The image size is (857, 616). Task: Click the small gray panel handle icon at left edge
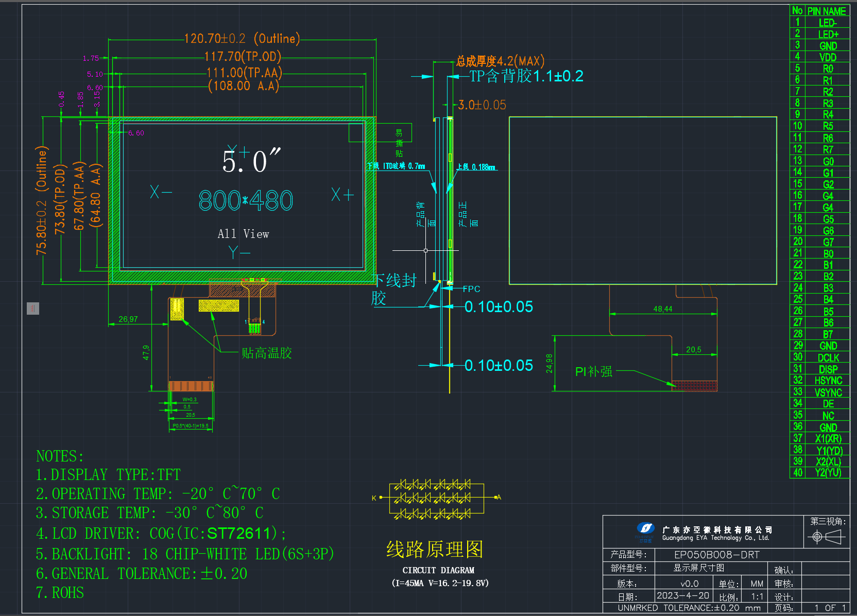[32, 309]
